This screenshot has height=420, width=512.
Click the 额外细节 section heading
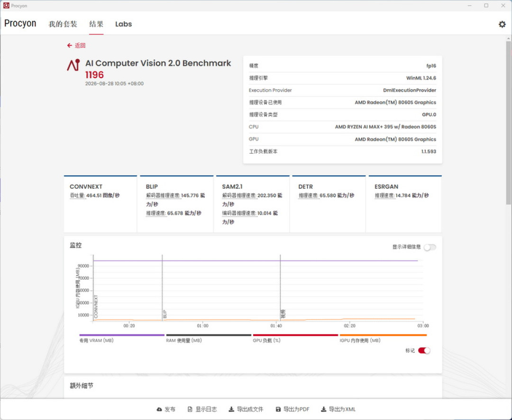pyautogui.click(x=82, y=386)
